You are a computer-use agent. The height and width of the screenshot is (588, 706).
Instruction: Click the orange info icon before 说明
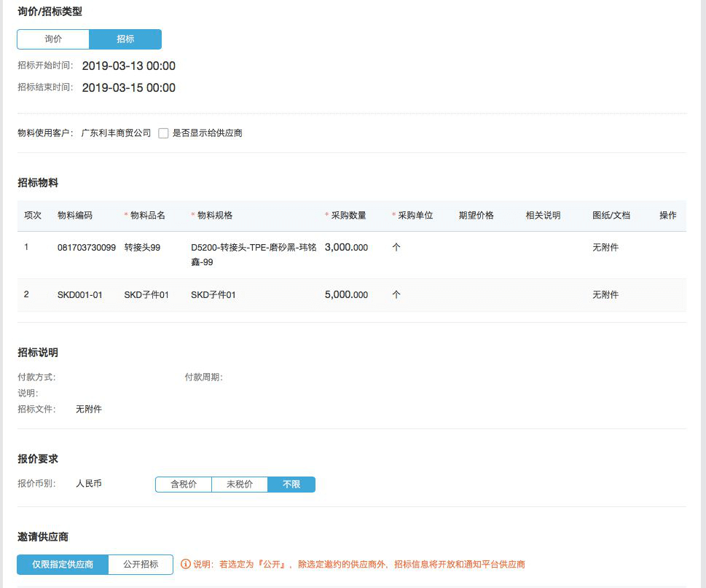(x=186, y=565)
